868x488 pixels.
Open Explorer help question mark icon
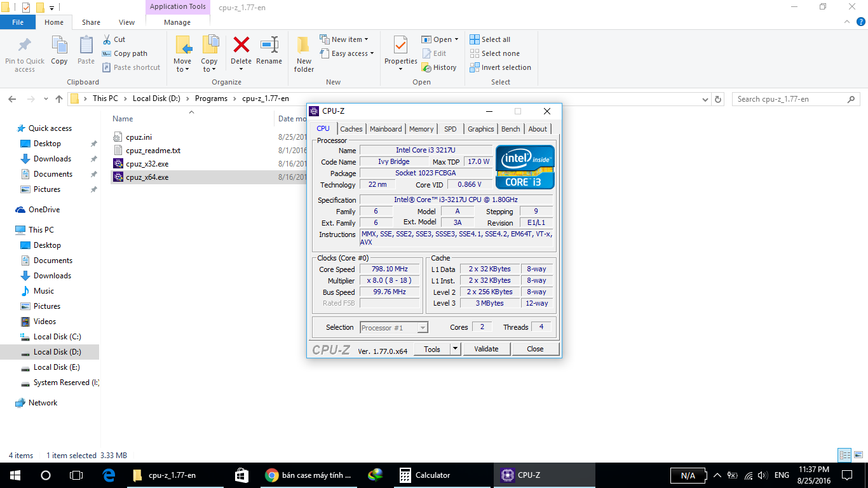click(x=861, y=22)
